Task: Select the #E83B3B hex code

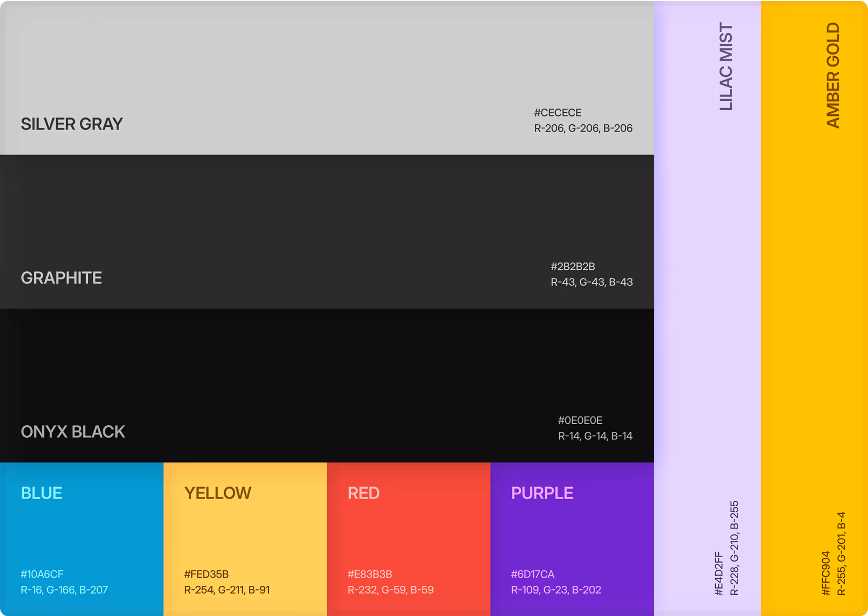Action: [x=370, y=574]
